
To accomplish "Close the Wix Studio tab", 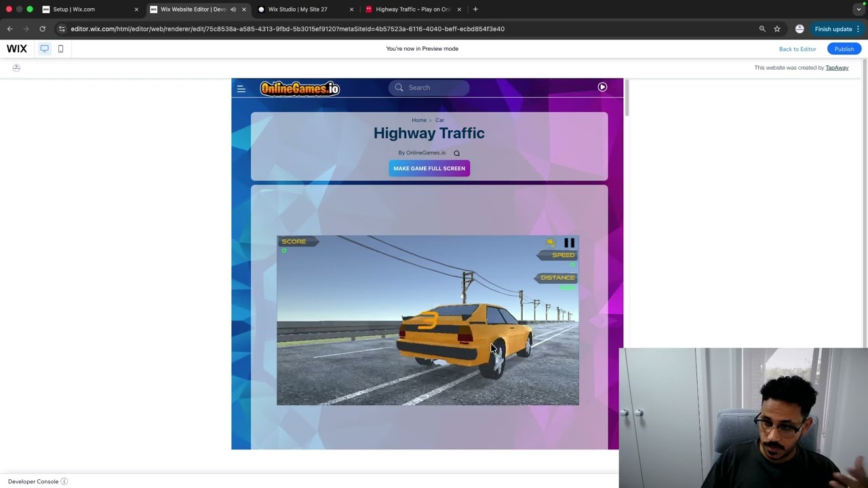I will pos(351,9).
